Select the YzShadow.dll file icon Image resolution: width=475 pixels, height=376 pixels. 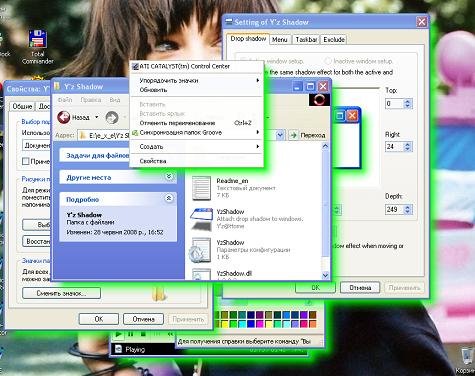tap(201, 274)
